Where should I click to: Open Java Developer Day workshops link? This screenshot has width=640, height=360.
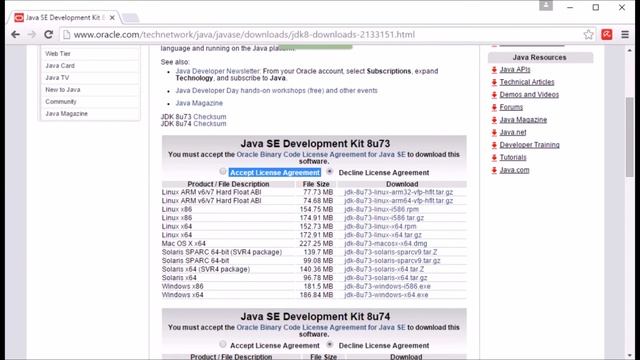(276, 91)
